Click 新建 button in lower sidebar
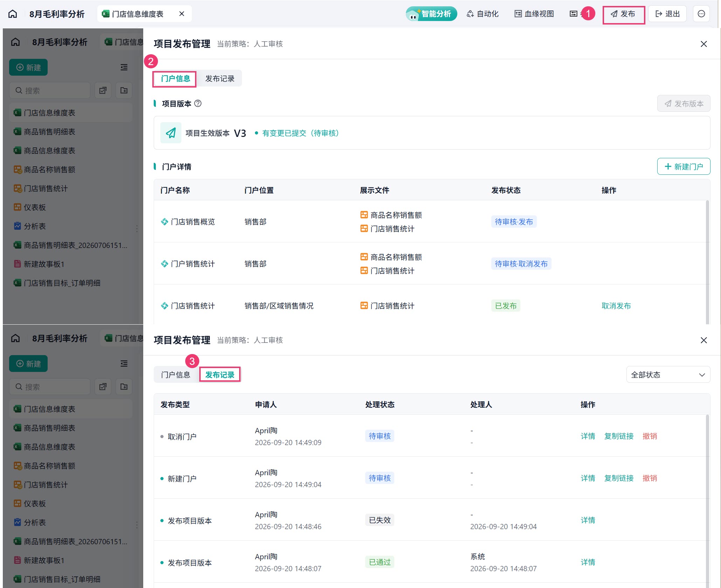 (x=28, y=364)
